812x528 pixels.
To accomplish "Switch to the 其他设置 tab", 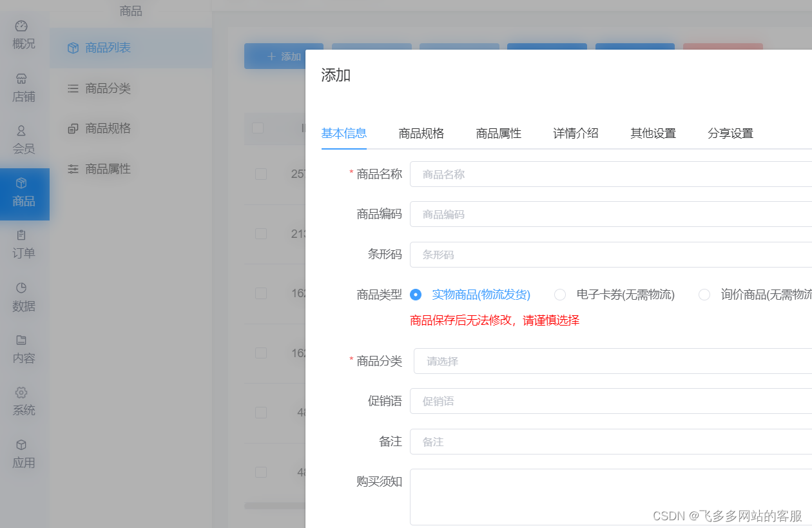I will click(653, 133).
